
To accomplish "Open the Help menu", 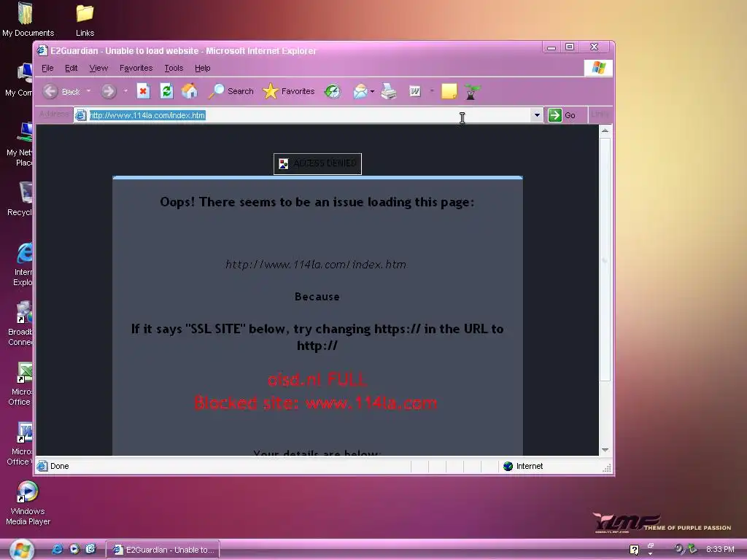I will 203,68.
